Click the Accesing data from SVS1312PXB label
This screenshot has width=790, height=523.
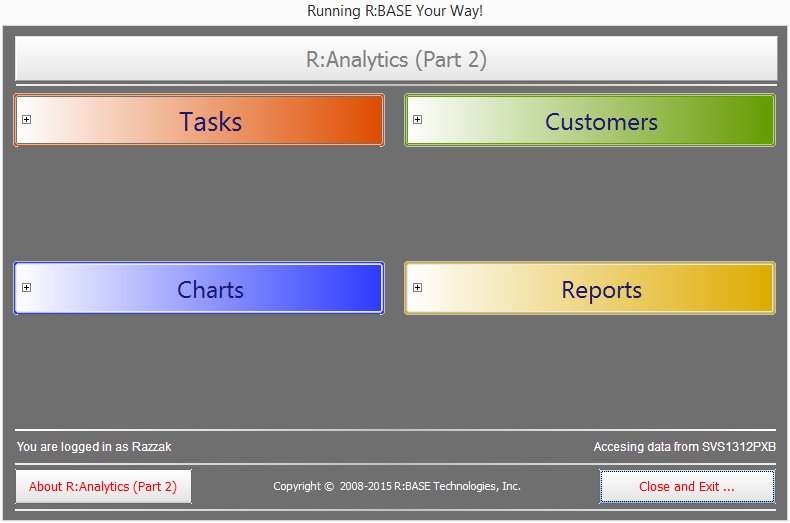685,447
